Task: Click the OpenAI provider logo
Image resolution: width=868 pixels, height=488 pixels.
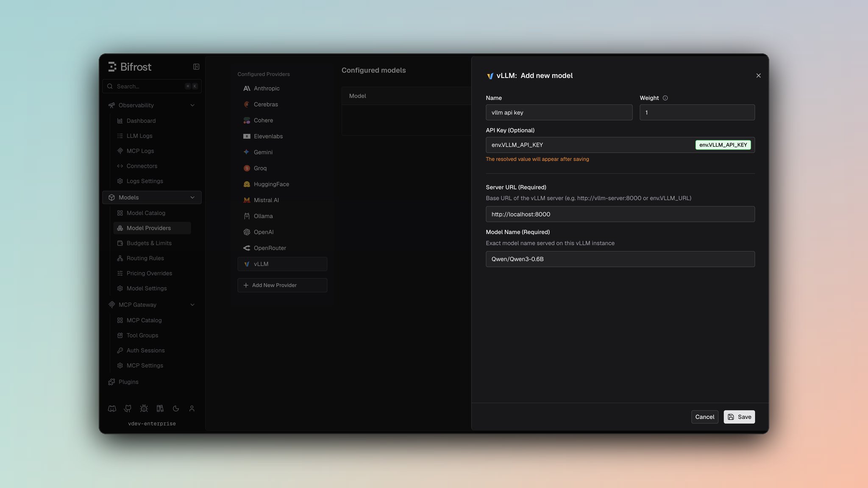Action: tap(247, 232)
